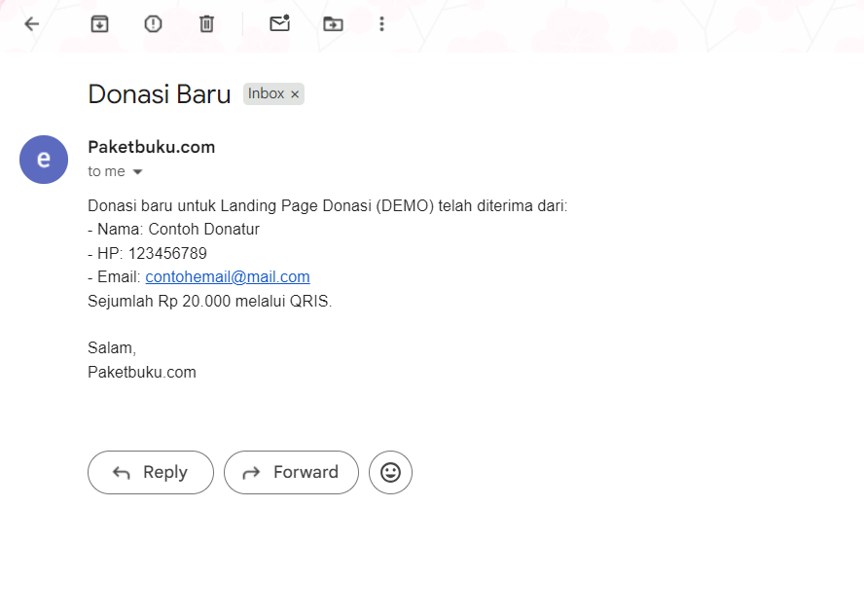Click the HP: 123456789 phone line

[x=147, y=253]
